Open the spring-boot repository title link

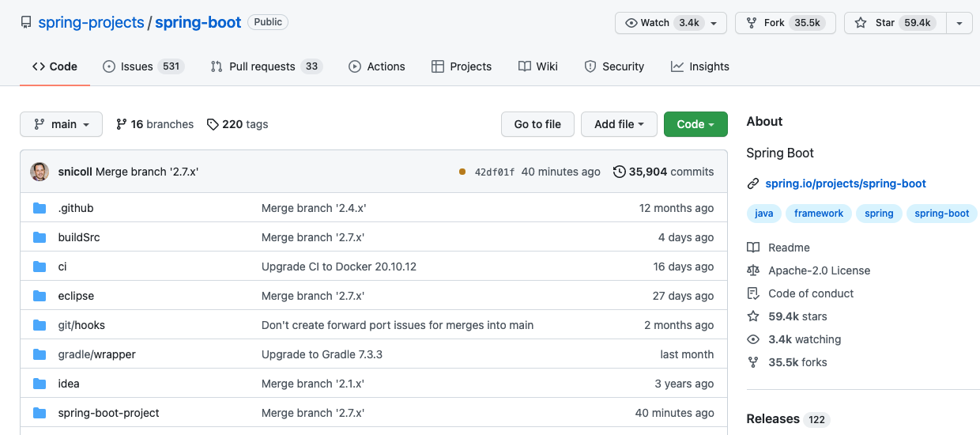[198, 23]
